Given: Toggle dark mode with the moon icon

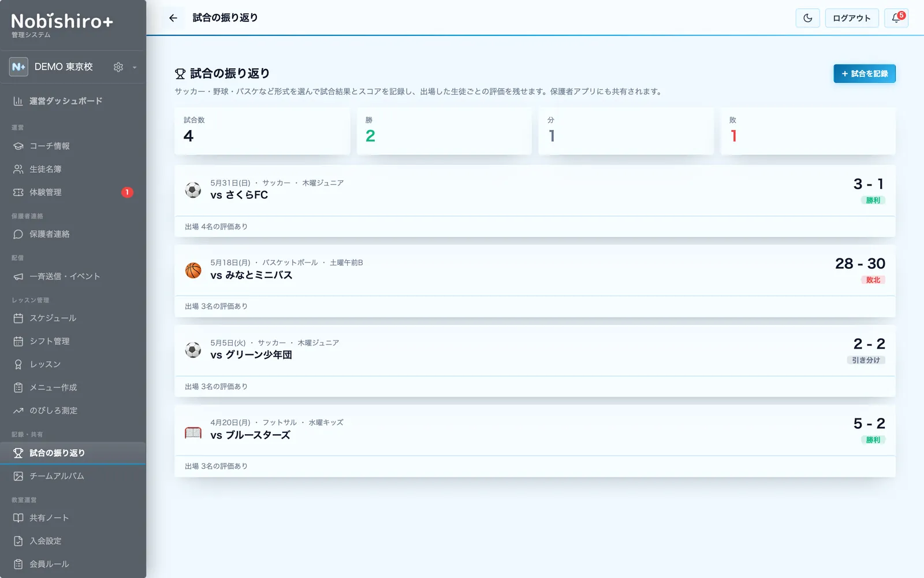Looking at the screenshot, I should coord(807,18).
